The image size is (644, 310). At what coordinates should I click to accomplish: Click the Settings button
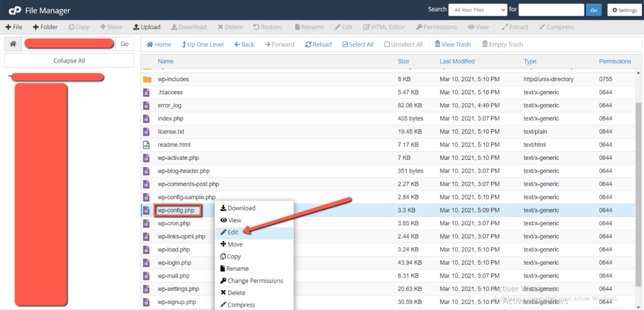624,10
